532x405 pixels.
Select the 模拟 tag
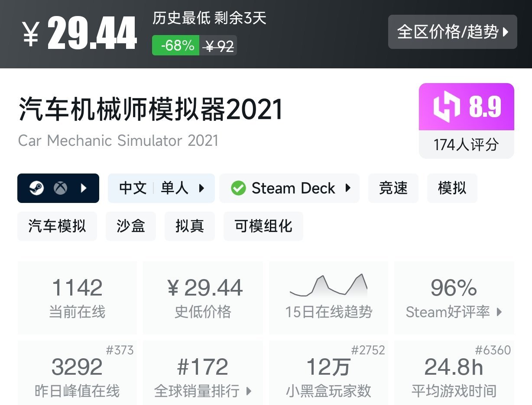(x=452, y=188)
